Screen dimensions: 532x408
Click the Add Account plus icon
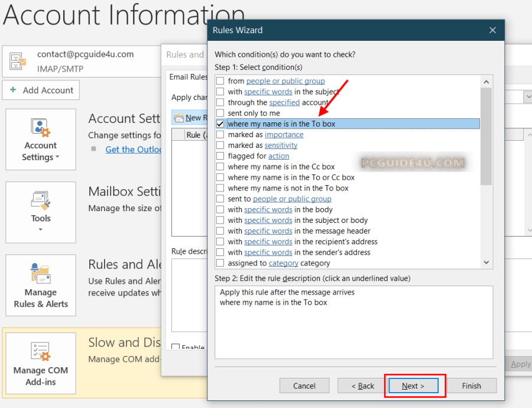click(13, 90)
